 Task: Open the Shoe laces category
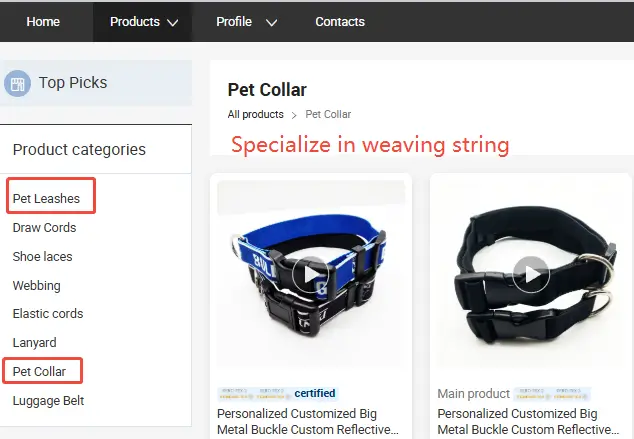coord(42,257)
